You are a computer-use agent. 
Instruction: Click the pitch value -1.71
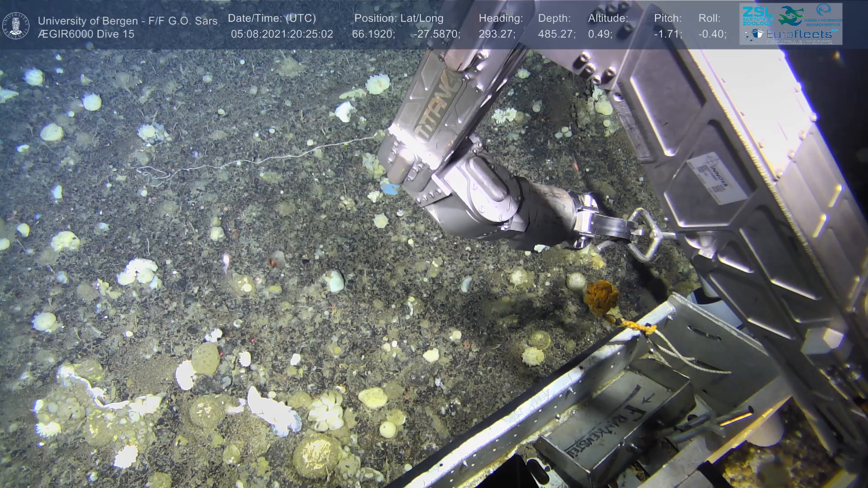point(668,34)
